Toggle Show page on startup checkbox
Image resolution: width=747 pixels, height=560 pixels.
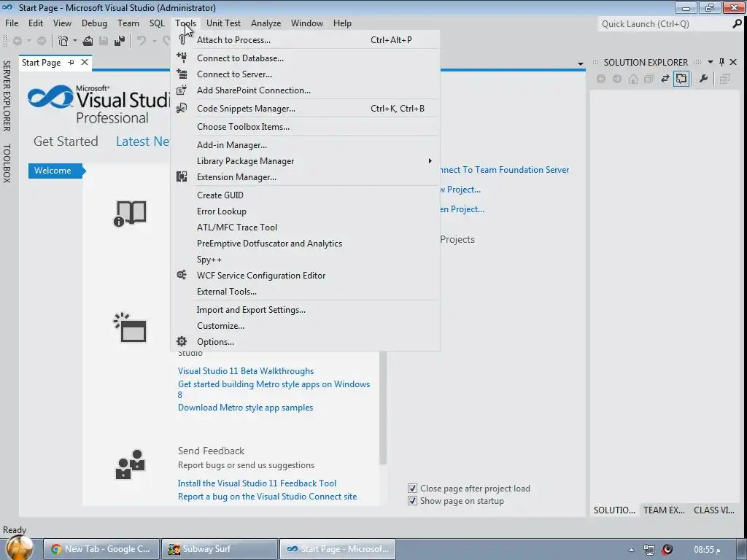[x=413, y=500]
